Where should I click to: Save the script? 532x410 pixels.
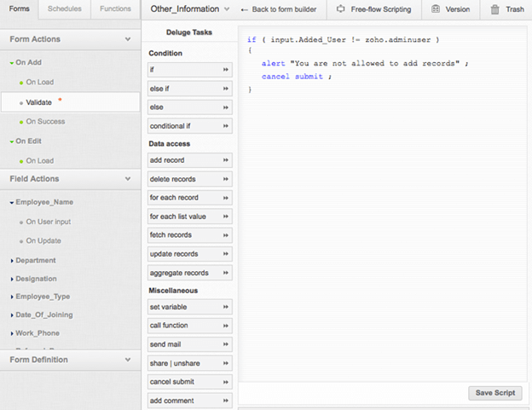495,393
